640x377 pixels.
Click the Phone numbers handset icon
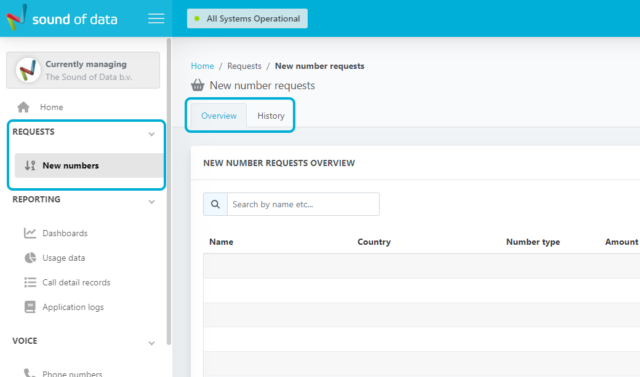[x=29, y=373]
